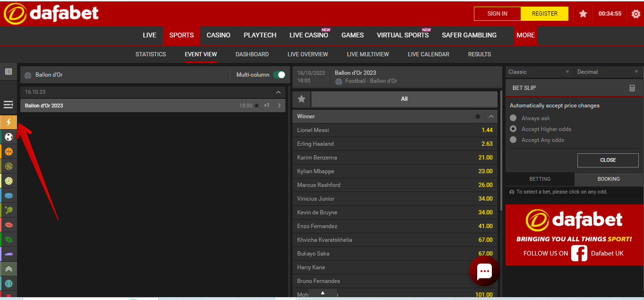This screenshot has width=644, height=300.
Task: Open the LIVE CASINO menu item
Action: [x=309, y=35]
